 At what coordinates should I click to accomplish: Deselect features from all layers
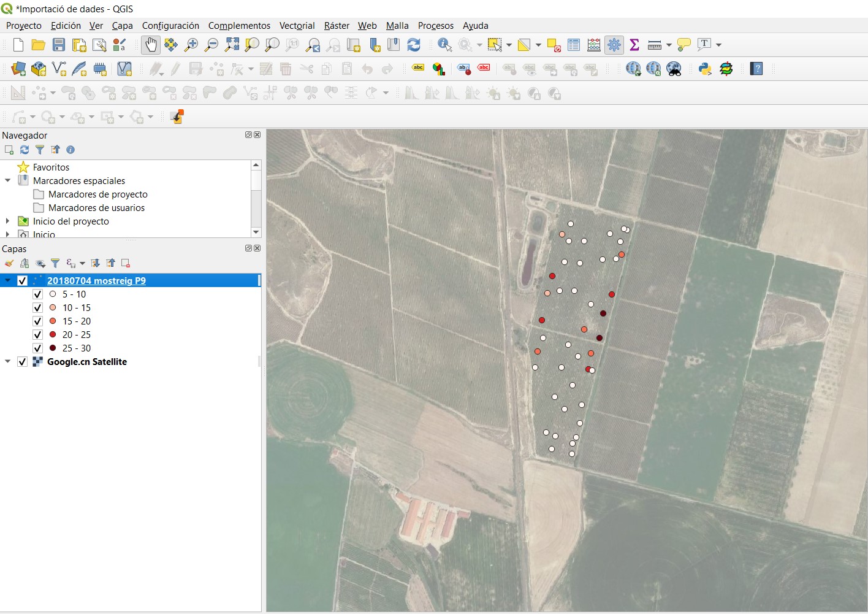coord(554,45)
